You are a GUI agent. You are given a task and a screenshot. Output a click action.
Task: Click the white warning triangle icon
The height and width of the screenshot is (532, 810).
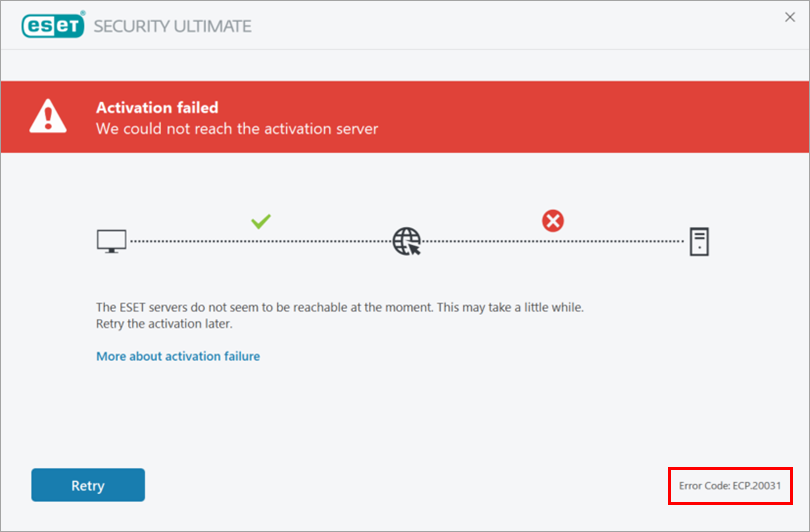point(48,116)
